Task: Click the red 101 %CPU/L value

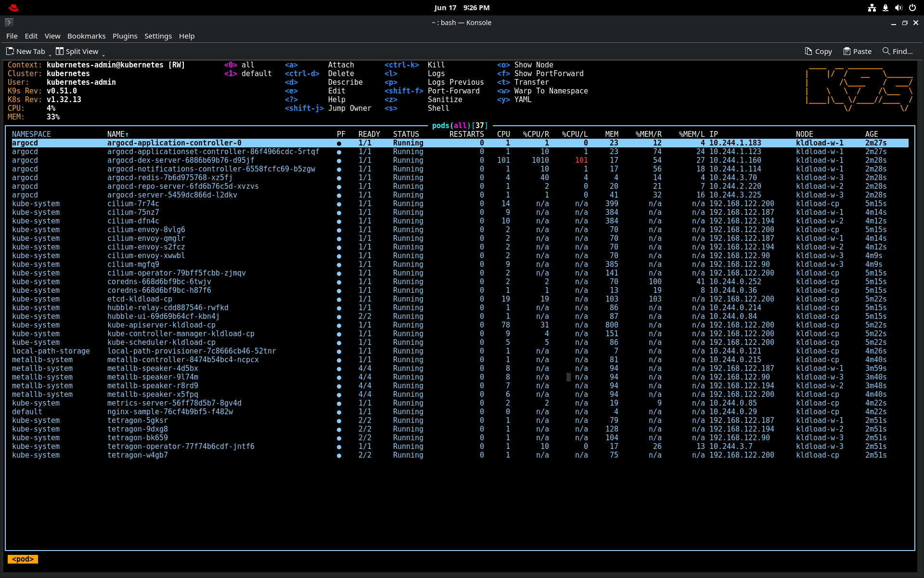Action: (x=581, y=160)
